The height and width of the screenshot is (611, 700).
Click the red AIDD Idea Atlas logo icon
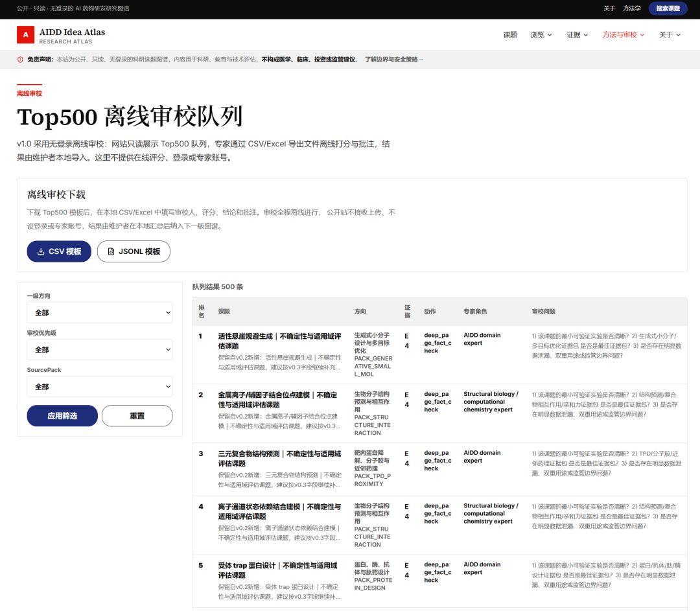[25, 35]
